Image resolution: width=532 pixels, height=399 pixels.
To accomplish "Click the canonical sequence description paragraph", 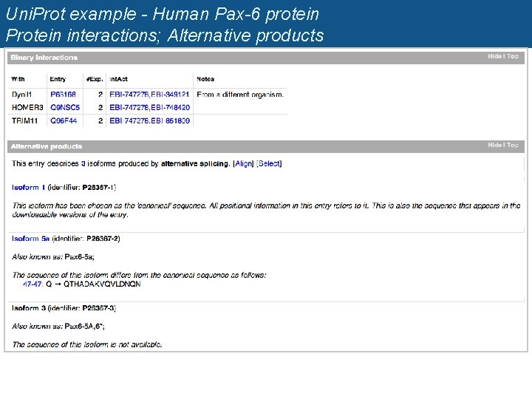I will 266,210.
